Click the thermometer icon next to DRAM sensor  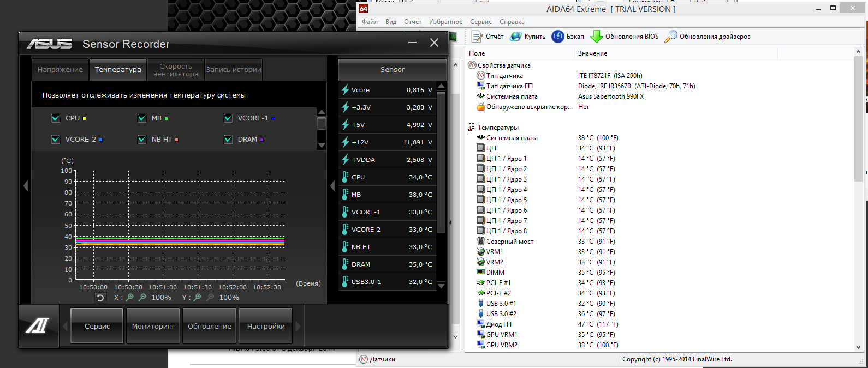click(345, 264)
